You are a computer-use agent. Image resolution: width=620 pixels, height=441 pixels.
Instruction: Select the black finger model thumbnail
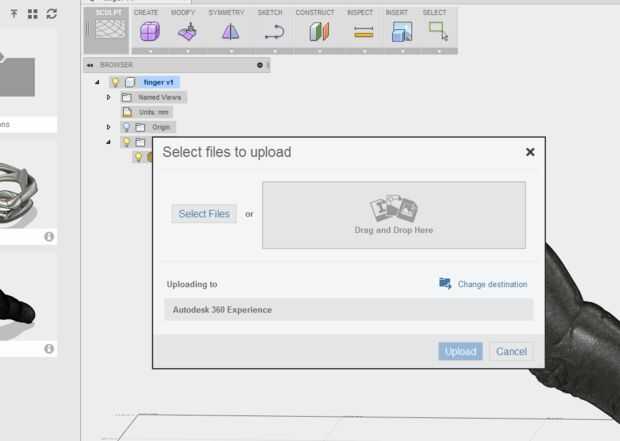(17, 308)
